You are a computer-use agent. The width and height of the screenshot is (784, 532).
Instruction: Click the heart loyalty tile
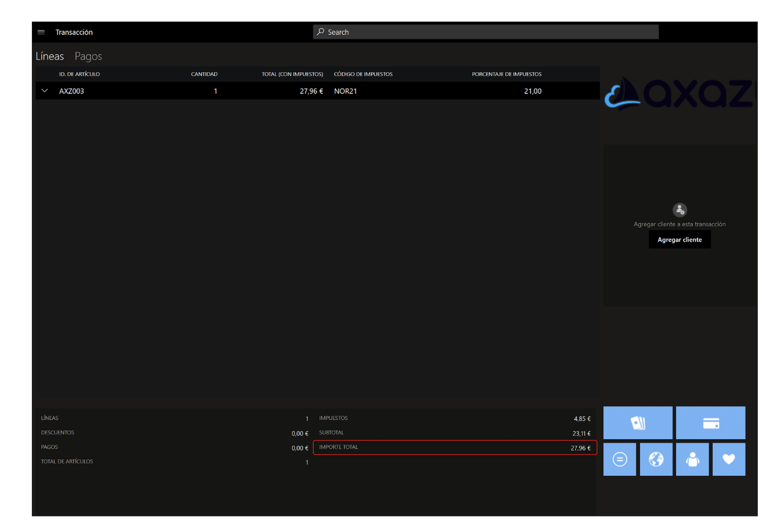729,459
